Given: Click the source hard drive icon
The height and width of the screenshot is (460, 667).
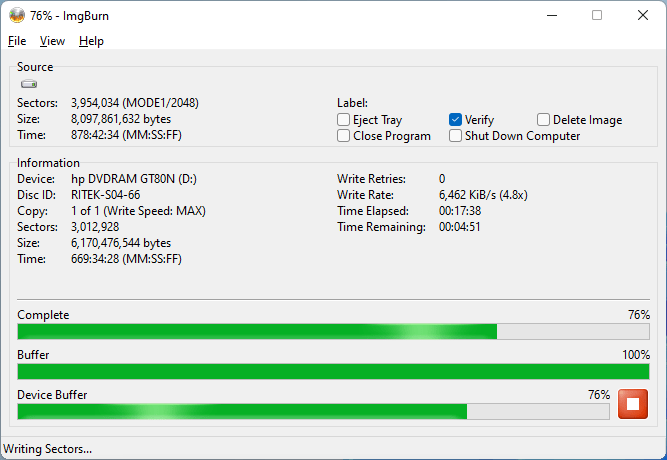Looking at the screenshot, I should pos(29,84).
